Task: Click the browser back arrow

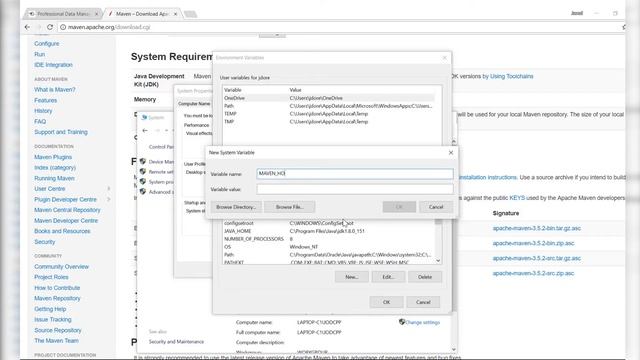Action: pos(27,27)
